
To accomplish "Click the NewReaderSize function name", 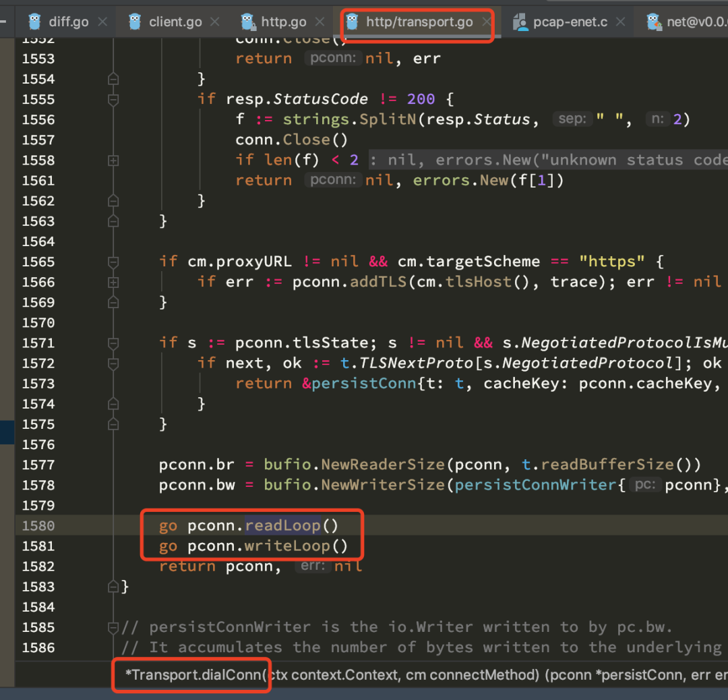I will pyautogui.click(x=383, y=465).
